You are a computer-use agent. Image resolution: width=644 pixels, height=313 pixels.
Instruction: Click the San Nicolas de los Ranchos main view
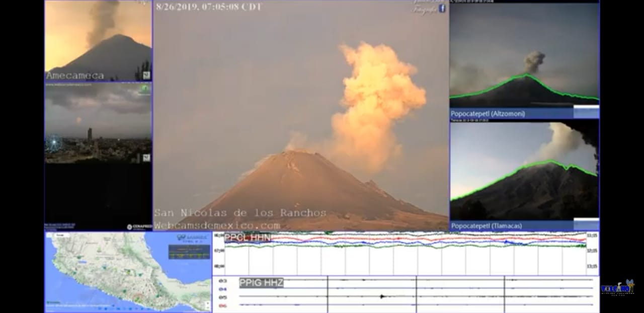(x=301, y=115)
